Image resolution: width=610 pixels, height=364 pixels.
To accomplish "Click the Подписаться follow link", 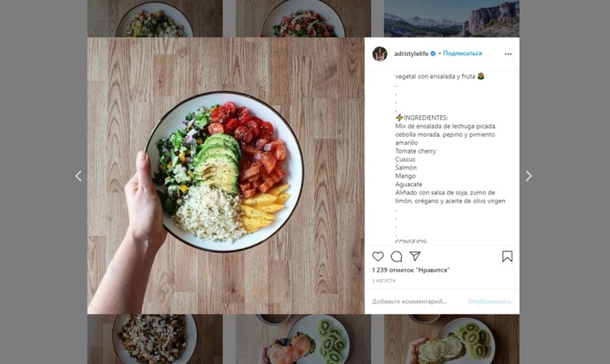I will click(x=462, y=53).
